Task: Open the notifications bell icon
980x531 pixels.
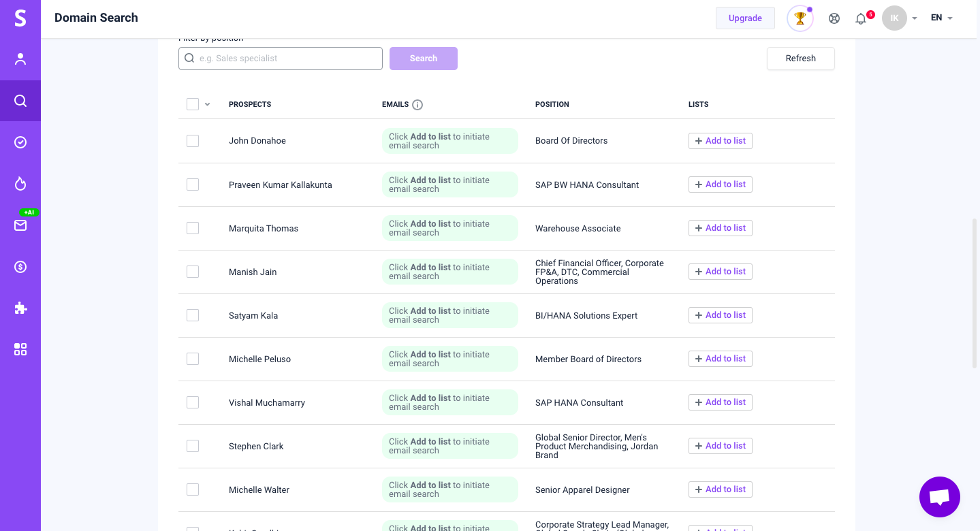Action: [861, 18]
